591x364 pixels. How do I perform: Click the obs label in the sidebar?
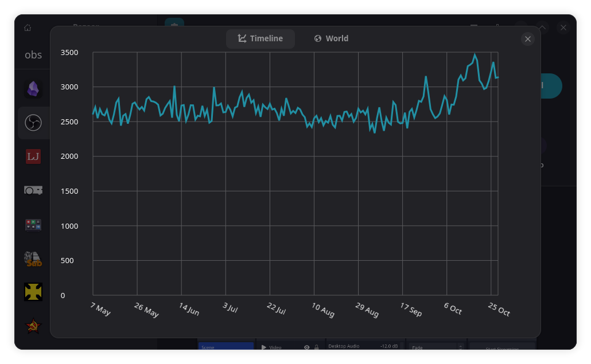pyautogui.click(x=33, y=55)
